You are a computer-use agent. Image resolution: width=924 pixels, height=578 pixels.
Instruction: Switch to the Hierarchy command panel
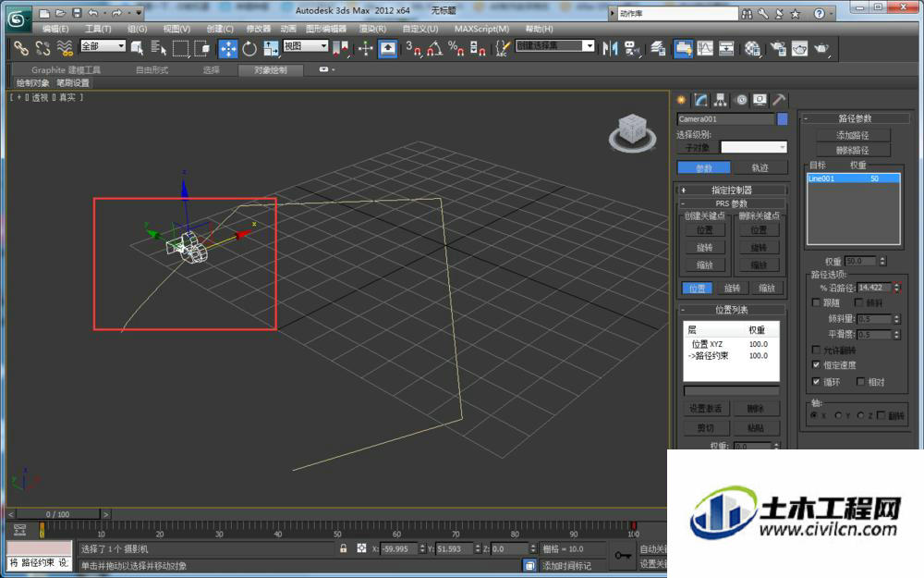720,100
